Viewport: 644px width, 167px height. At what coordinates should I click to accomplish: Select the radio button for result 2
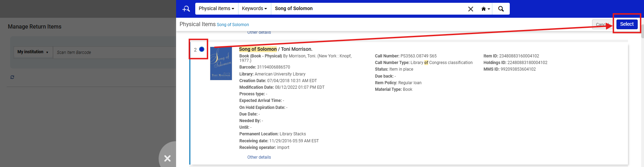[x=202, y=49]
